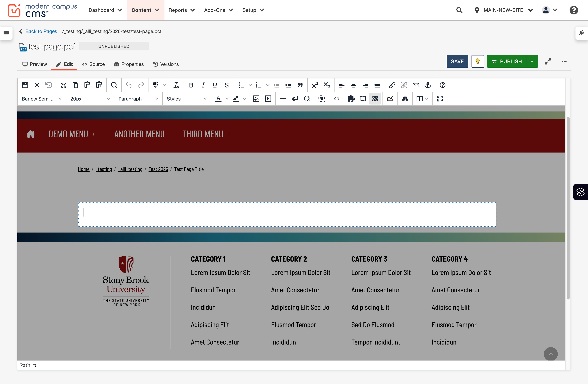Image resolution: width=588 pixels, height=384 pixels.
Task: Open Source Code with angle brackets icon
Action: pyautogui.click(x=336, y=99)
